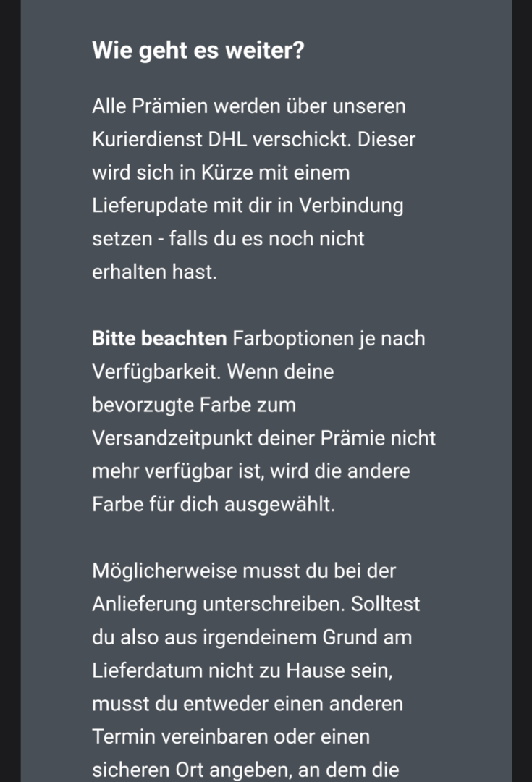Tap the text "Farbe für dich ausgewählt."
Viewport: 532px width, 782px height.
(214, 505)
